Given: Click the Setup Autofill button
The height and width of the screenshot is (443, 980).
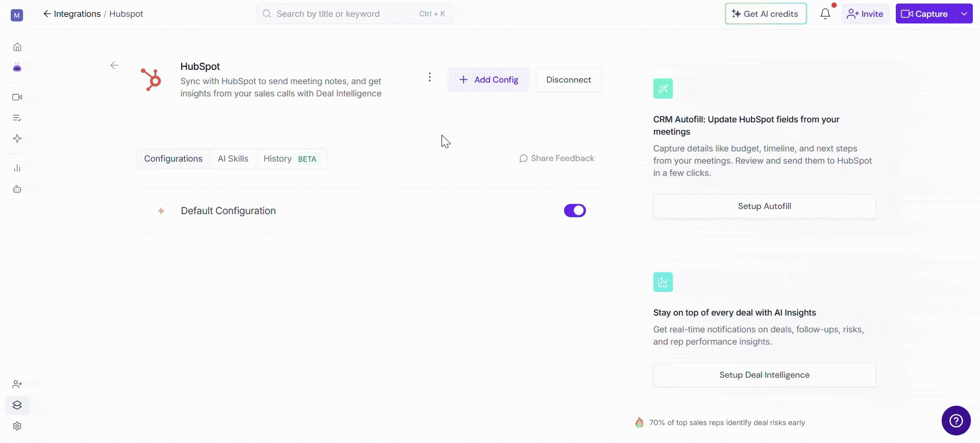Looking at the screenshot, I should [x=765, y=206].
